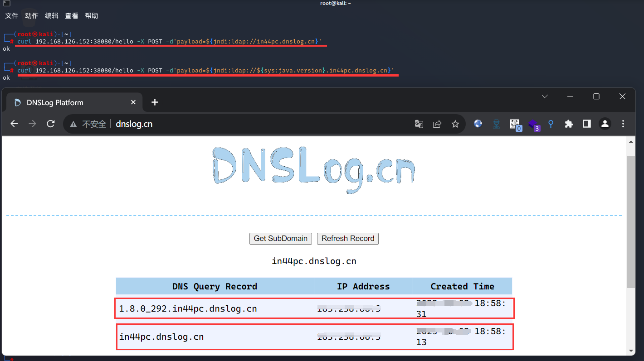
Task: Open the detective figure extension
Action: pos(496,124)
